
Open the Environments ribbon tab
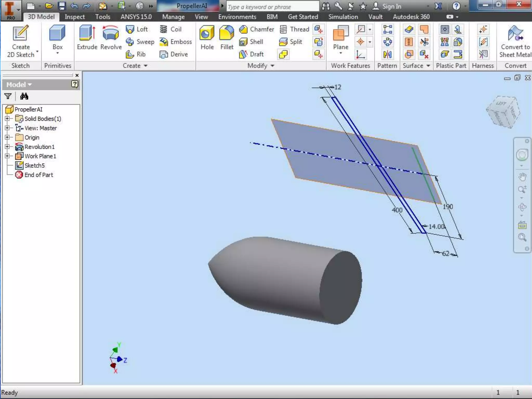coord(237,17)
